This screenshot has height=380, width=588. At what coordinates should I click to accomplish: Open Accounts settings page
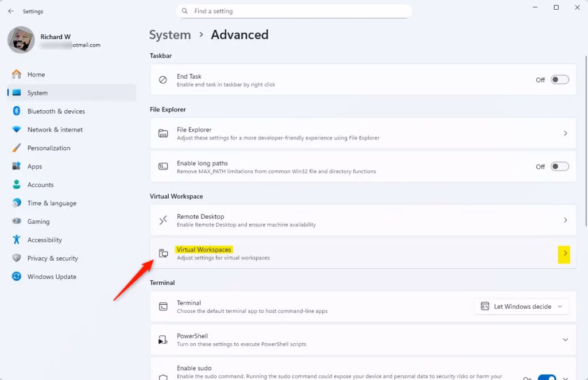(x=72, y=184)
